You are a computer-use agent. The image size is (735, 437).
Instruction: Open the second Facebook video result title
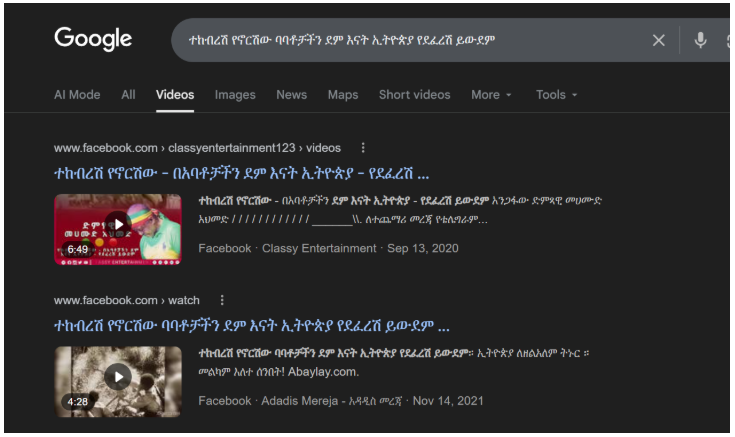[251, 325]
